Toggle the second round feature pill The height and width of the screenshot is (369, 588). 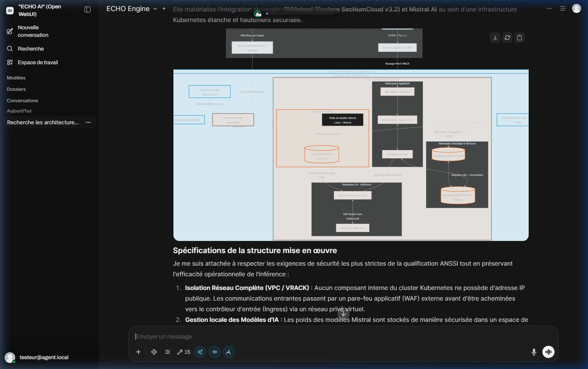(x=215, y=352)
